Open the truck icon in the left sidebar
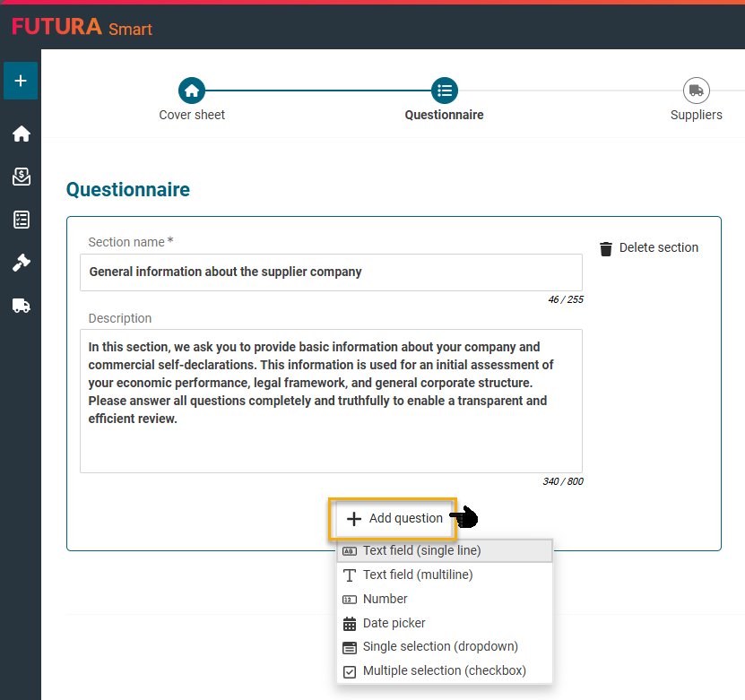 click(x=21, y=306)
